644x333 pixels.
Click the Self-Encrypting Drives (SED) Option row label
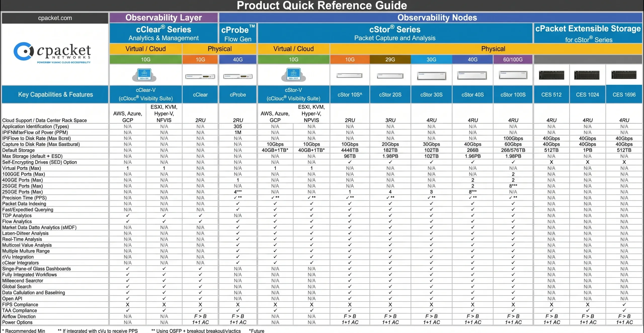click(x=39, y=162)
